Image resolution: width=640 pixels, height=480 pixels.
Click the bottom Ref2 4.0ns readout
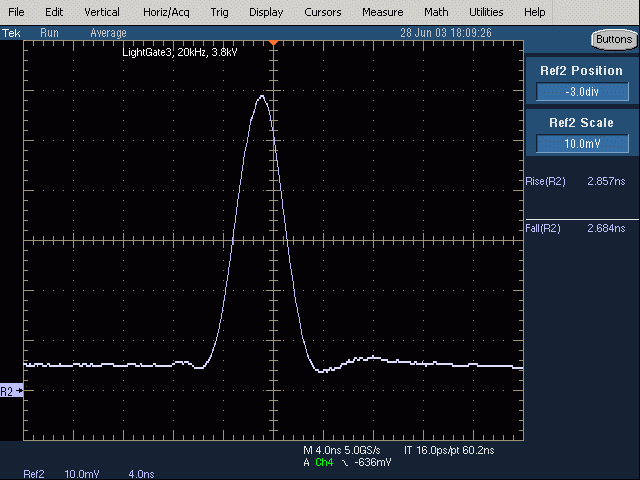(141, 474)
